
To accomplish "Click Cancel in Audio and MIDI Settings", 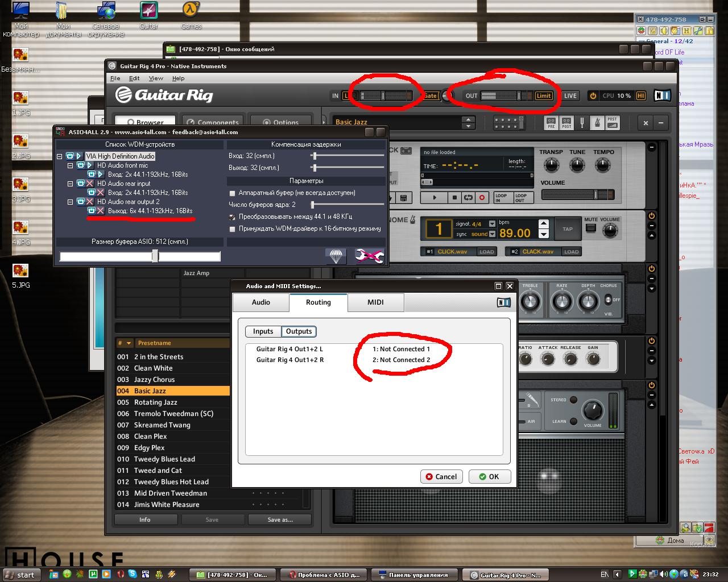I will 441,477.
